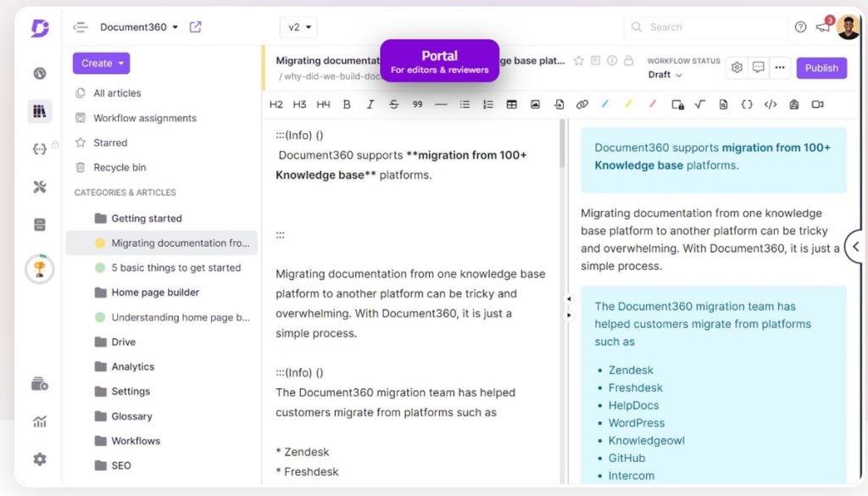Viewport: 868px width, 496px height.
Task: Open the Create dropdown
Action: (102, 63)
